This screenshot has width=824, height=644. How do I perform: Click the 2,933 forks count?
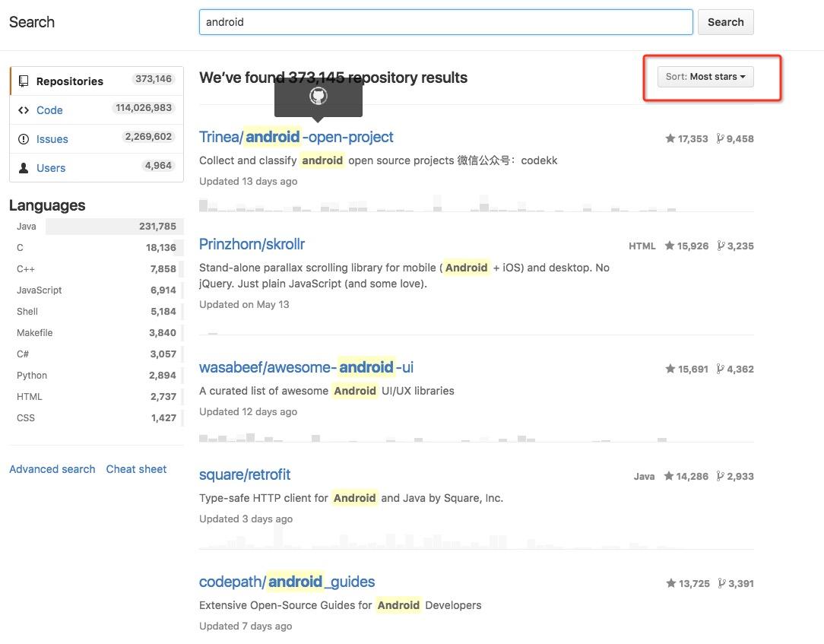740,476
